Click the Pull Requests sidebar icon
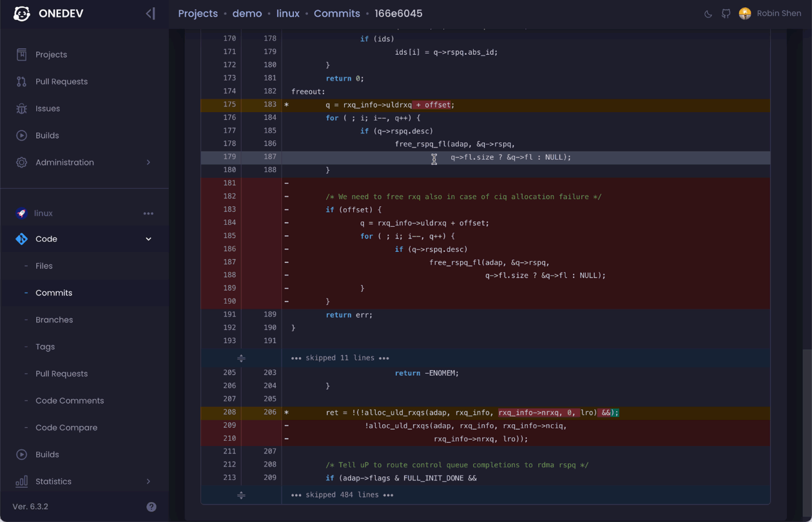 click(x=21, y=82)
